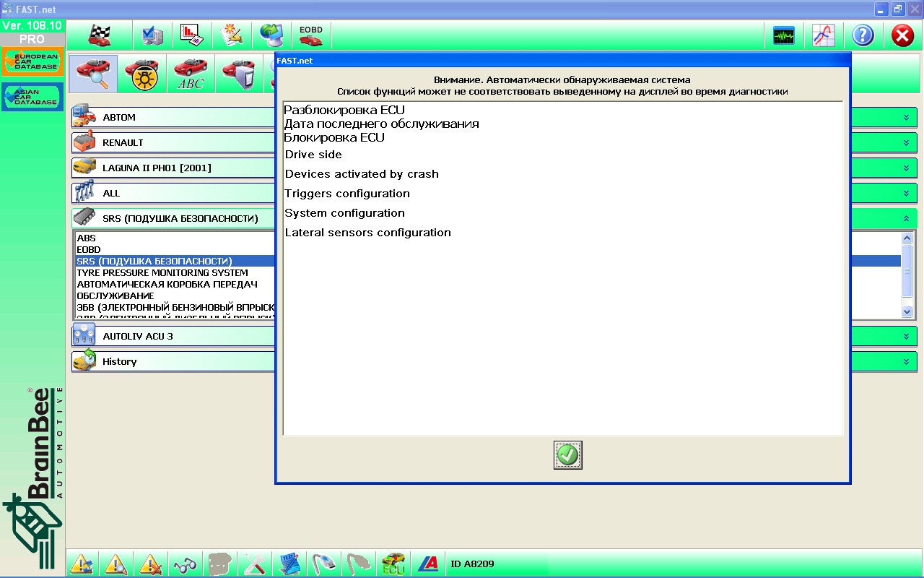Select the car with magnifier search icon
The height and width of the screenshot is (578, 924).
point(93,73)
